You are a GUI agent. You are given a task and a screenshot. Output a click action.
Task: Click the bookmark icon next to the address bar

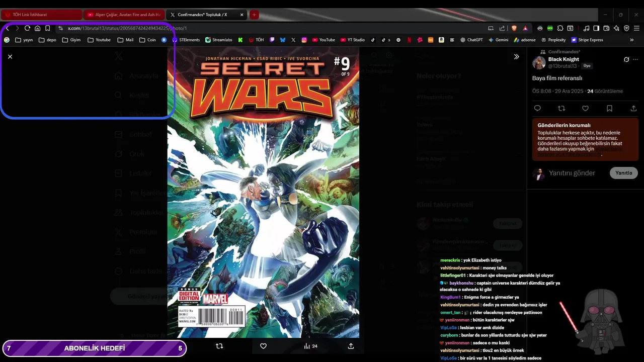click(x=47, y=28)
